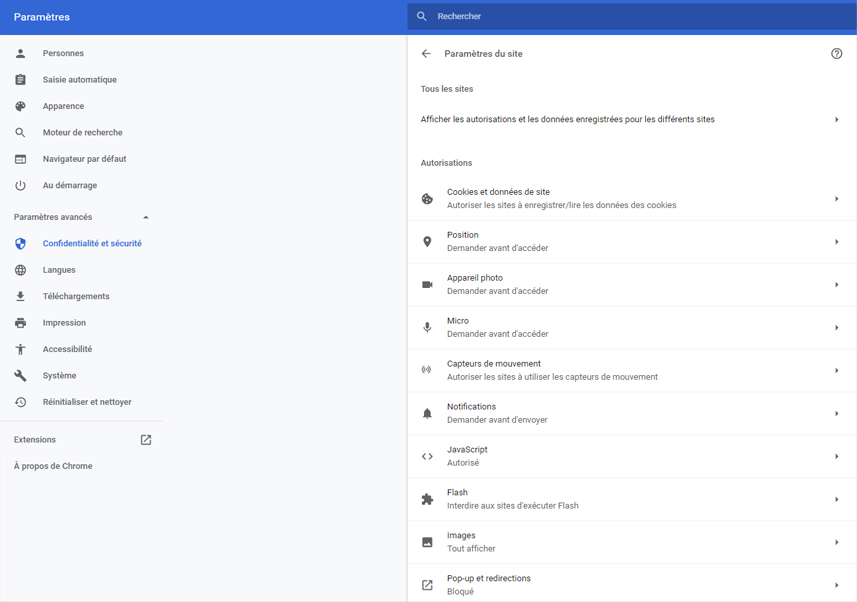Open the help icon in Paramètres du site
Viewport: 857px width, 602px height.
click(837, 54)
